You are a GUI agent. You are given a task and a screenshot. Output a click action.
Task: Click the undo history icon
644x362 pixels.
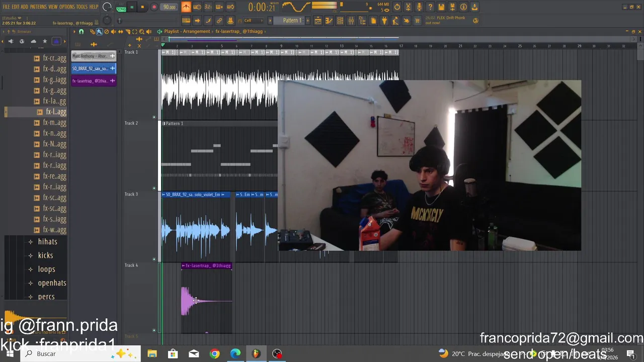[397, 7]
